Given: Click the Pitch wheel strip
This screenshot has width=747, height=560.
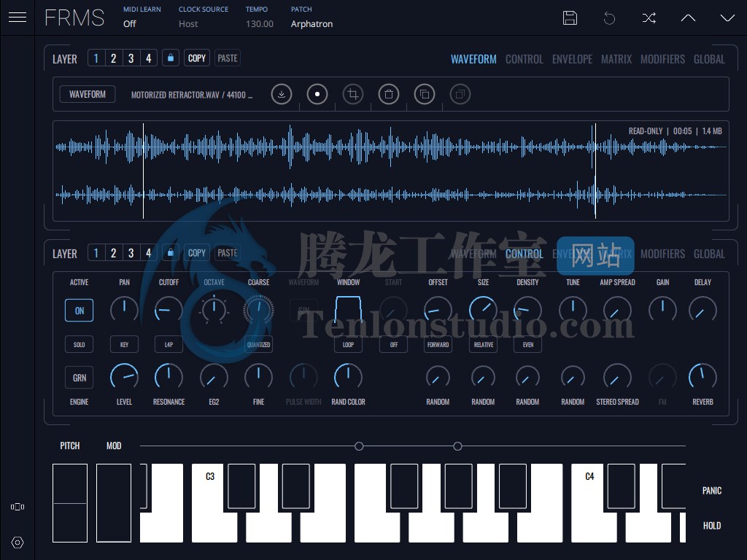Looking at the screenshot, I should tap(70, 503).
